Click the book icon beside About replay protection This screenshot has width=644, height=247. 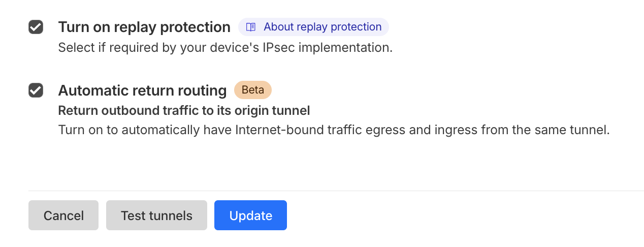251,27
